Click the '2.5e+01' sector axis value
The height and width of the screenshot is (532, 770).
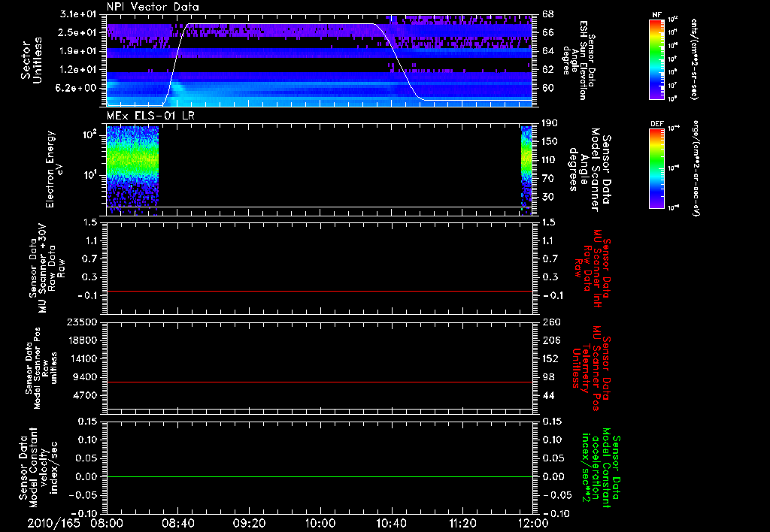pyautogui.click(x=77, y=32)
